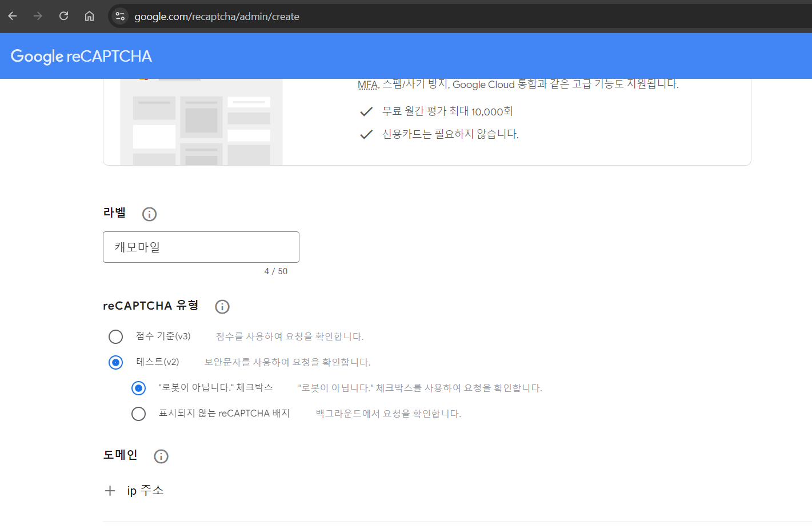Click the 라벨 input field containing 캐모마일

click(201, 247)
